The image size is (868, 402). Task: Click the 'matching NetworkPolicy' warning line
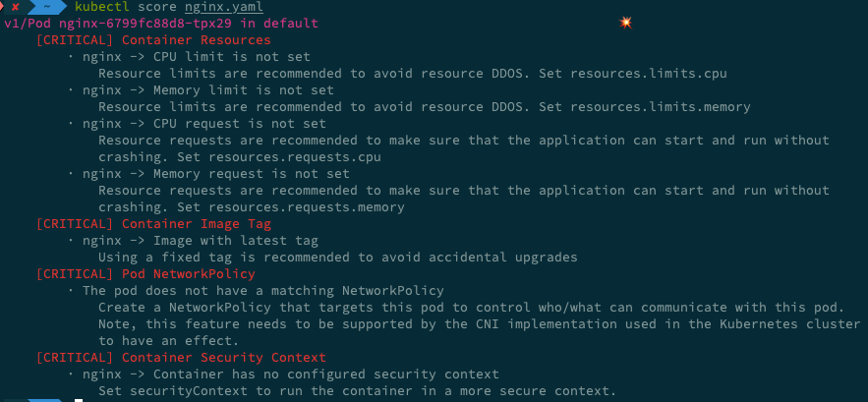(262, 291)
